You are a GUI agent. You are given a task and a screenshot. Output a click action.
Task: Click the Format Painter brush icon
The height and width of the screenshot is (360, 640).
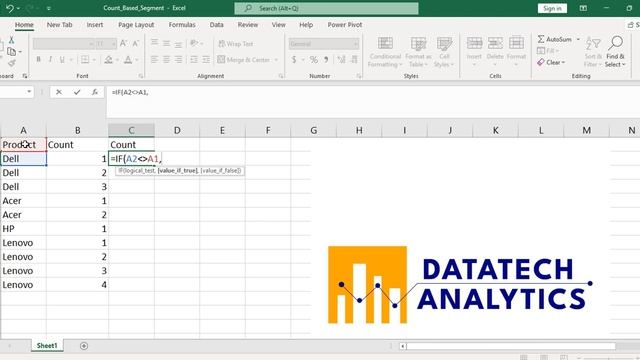pyautogui.click(x=11, y=63)
